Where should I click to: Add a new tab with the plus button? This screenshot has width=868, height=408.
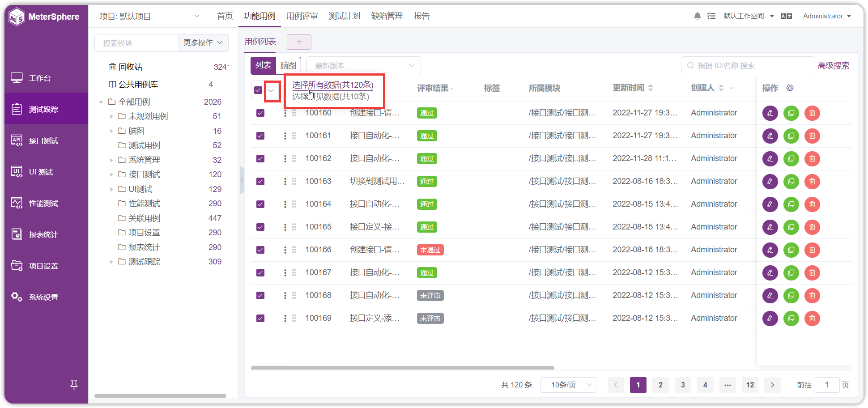[x=299, y=42]
